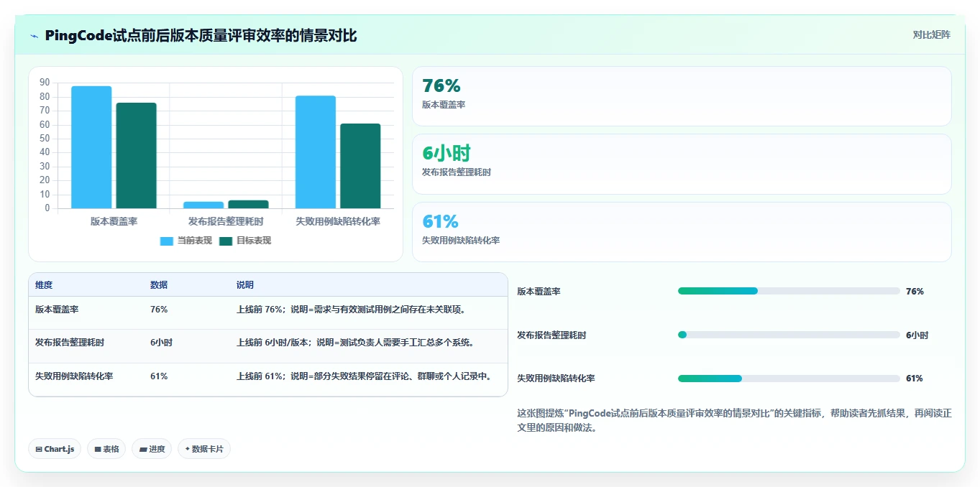
Task: Click the dark green 目标表现 legend swatch
Action: 226,241
